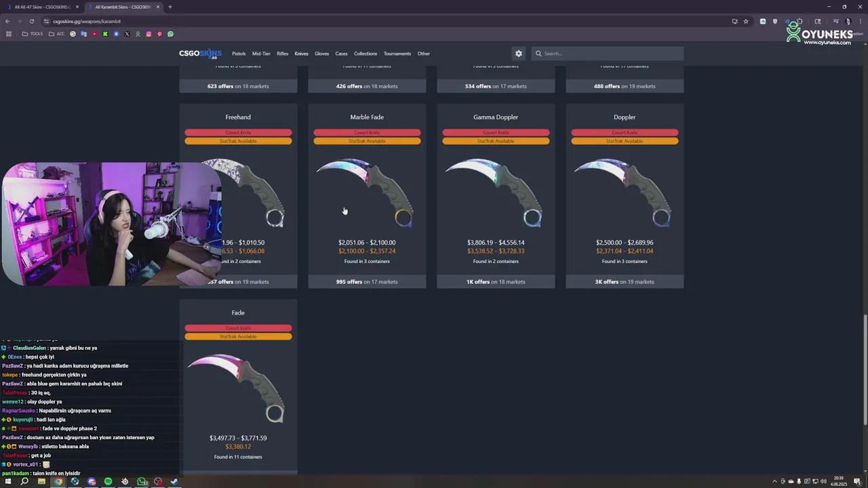Open the Marble Fade skin title
The image size is (868, 488).
pos(367,117)
